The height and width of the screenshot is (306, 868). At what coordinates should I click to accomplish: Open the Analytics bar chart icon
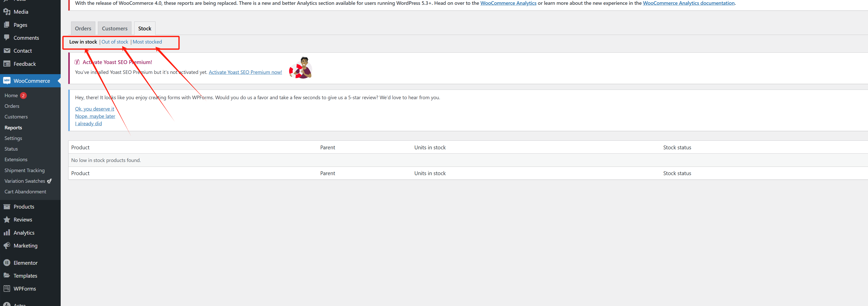coord(7,232)
